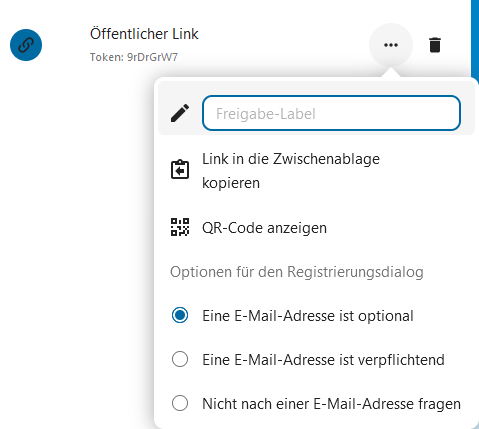Click the clipboard copy icon
Image resolution: width=479 pixels, height=429 pixels.
point(180,170)
